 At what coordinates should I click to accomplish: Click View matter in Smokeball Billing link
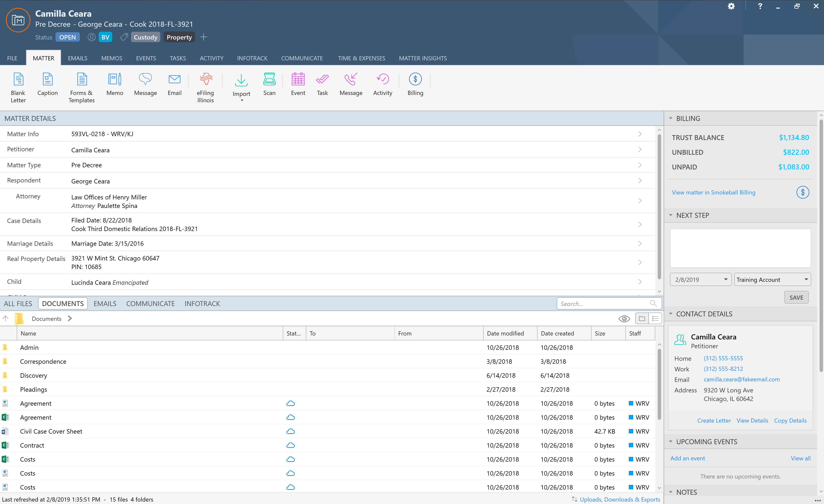coord(713,192)
